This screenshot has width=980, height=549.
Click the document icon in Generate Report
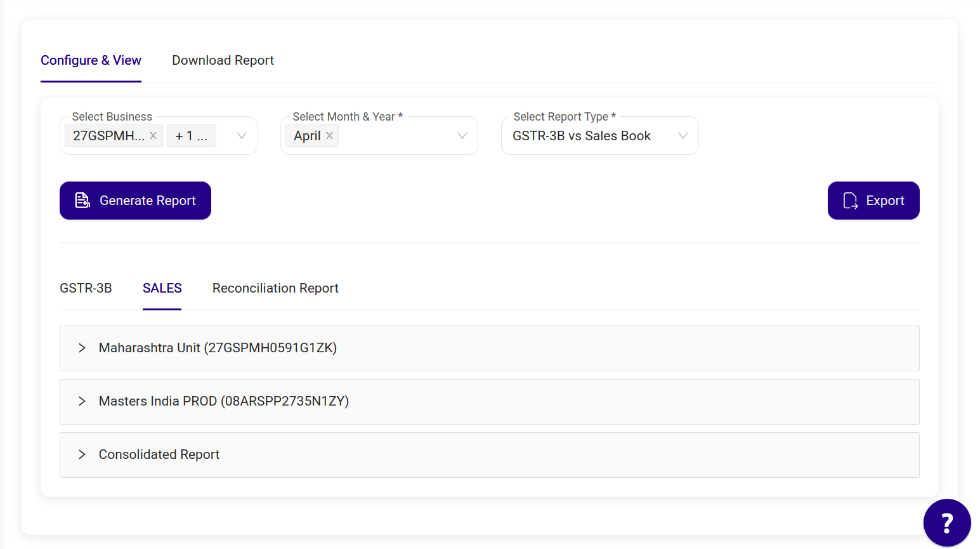tap(82, 201)
